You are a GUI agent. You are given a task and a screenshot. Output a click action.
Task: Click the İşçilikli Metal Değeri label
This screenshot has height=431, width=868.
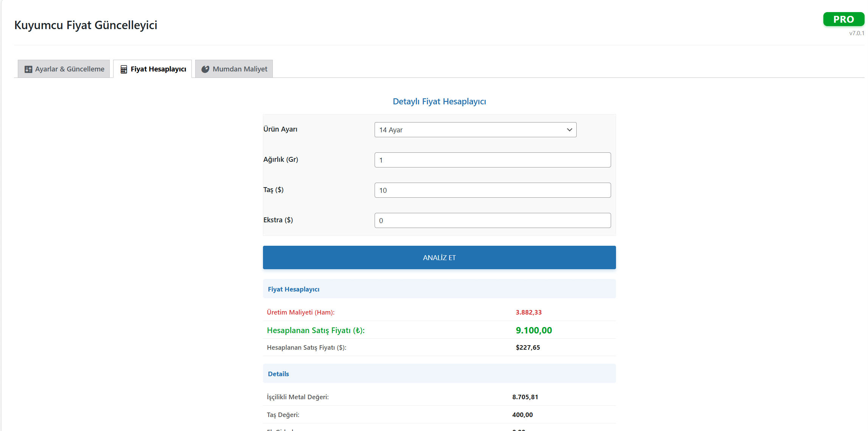point(298,397)
